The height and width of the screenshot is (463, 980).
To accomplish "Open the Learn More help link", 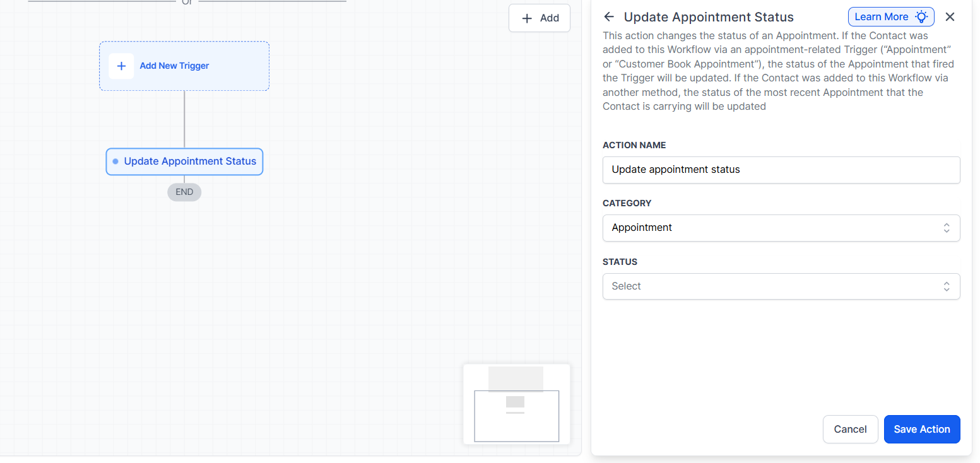I will click(x=882, y=17).
